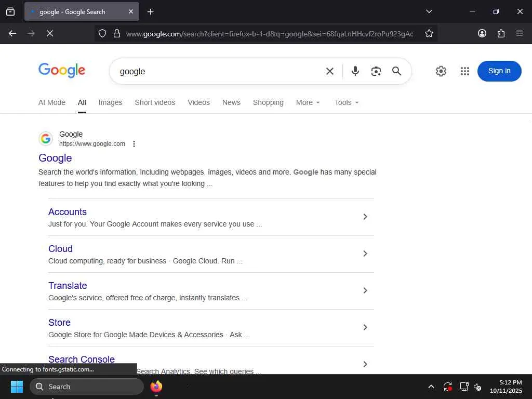532x399 pixels.
Task: Switch to Shopping tab
Action: pyautogui.click(x=268, y=102)
